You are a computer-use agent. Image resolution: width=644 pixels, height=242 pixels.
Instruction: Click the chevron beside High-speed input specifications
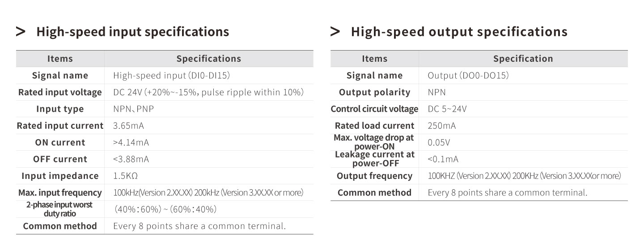point(21,32)
